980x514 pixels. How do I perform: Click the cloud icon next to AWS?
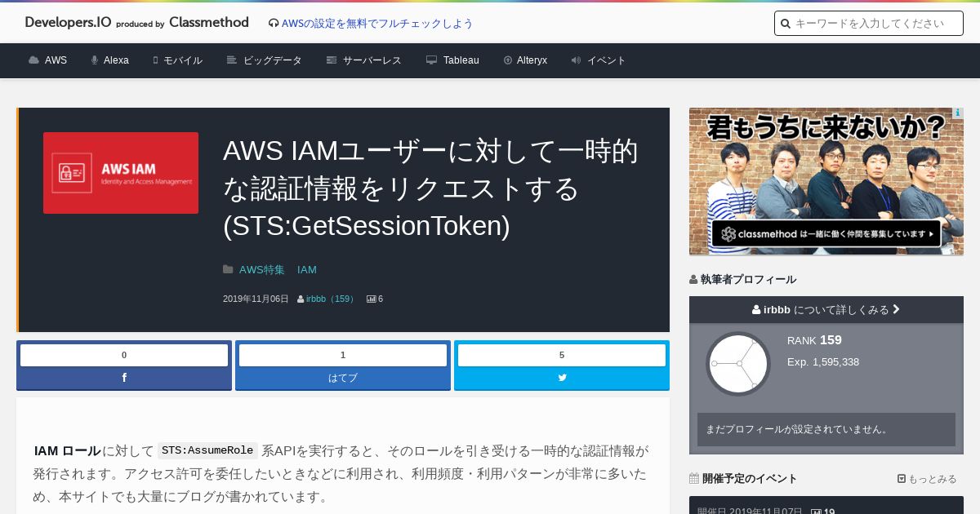click(x=33, y=60)
